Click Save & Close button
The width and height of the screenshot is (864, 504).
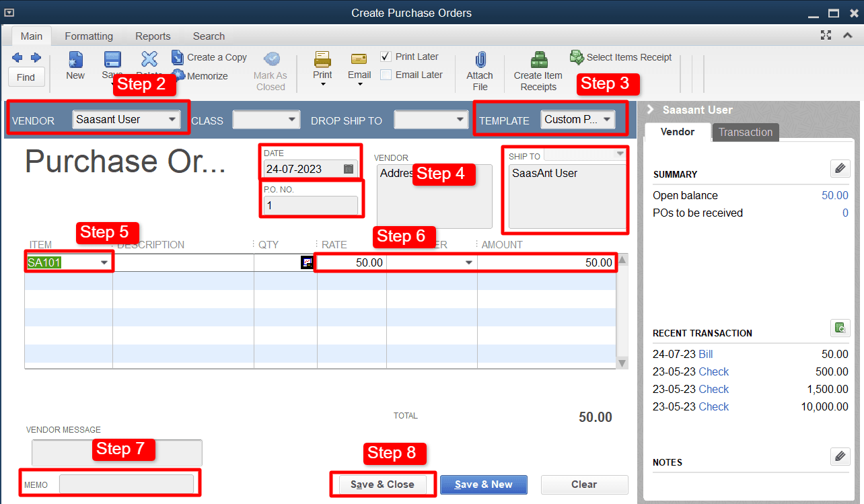[x=382, y=484]
